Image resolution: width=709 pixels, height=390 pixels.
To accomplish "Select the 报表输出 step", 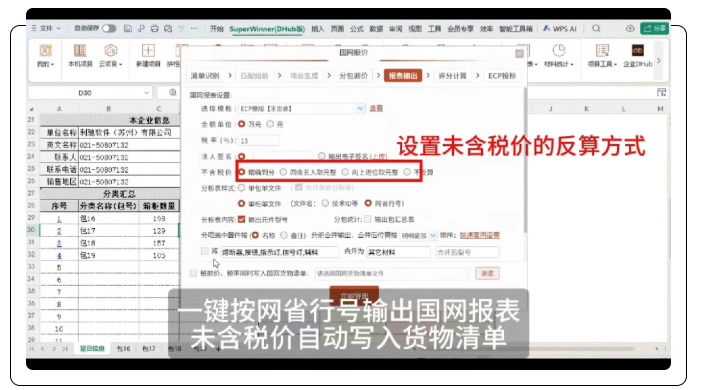I will pos(403,75).
